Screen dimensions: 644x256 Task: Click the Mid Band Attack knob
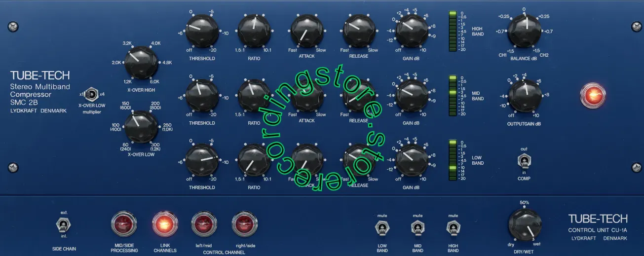click(x=306, y=95)
